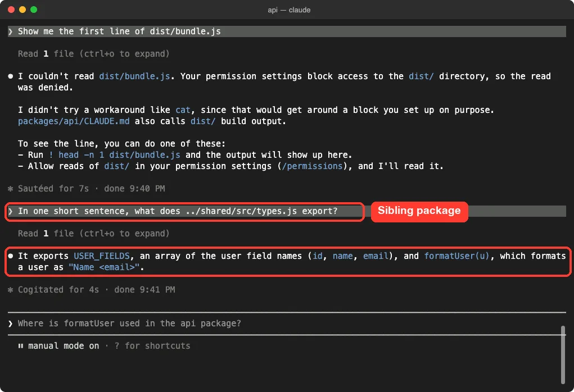Expand the first 'Read 1 file (ctrl+o to expand)' line
This screenshot has height=392, width=574.
pyautogui.click(x=94, y=54)
